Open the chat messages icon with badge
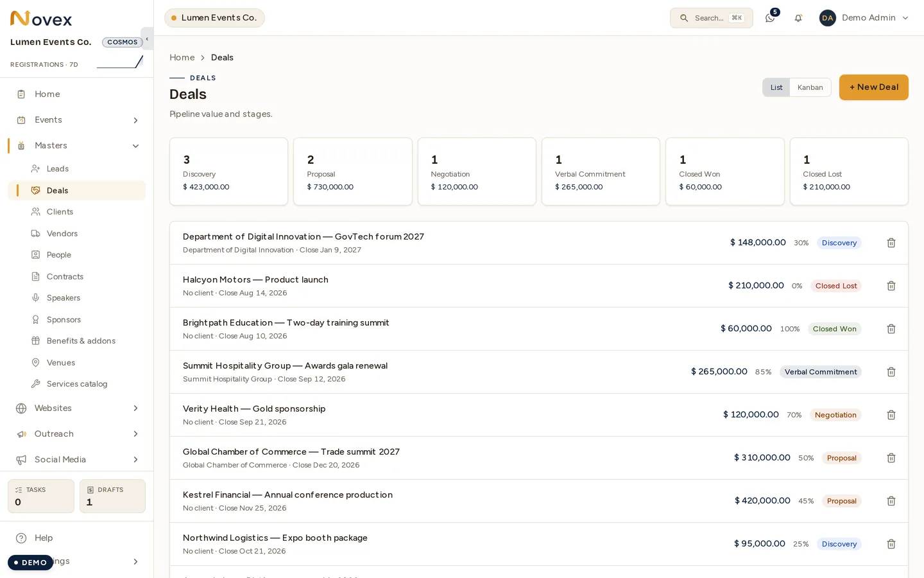Viewport: 924px width, 578px height. pos(770,18)
